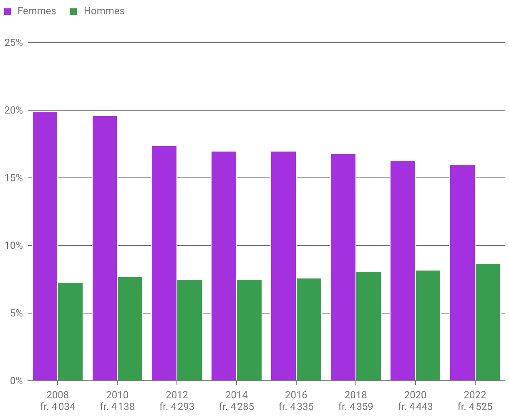Select the 2014 fr. 4 285 axis label
This screenshot has width=509, height=420.
(x=237, y=400)
